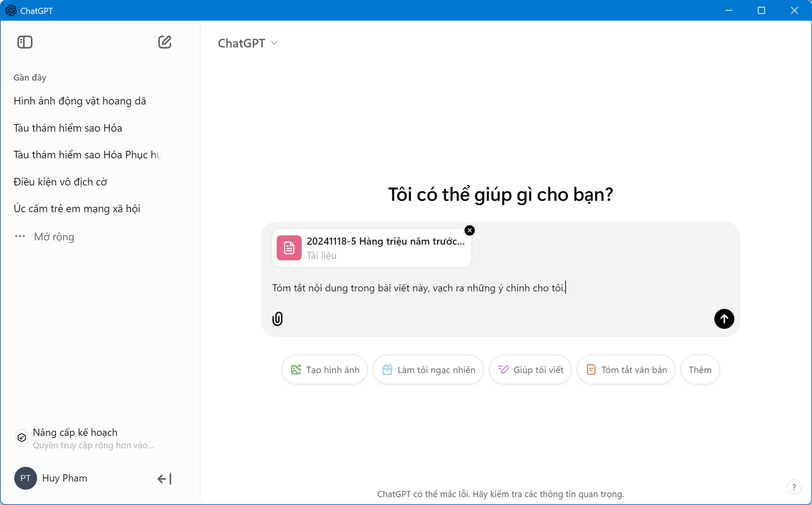This screenshot has width=812, height=505.
Task: Collapse the sidebar with the arrow control
Action: coord(163,478)
